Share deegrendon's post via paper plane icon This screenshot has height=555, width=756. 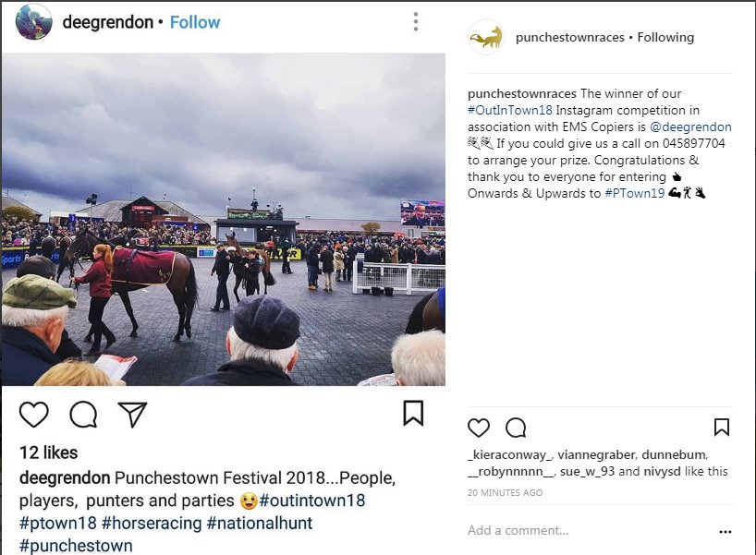pos(132,415)
